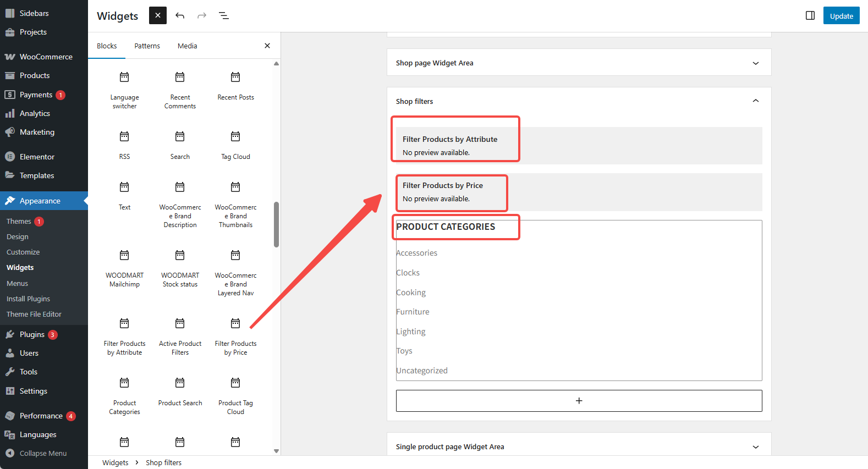868x469 pixels.
Task: Click the add block plus button
Action: 579,401
